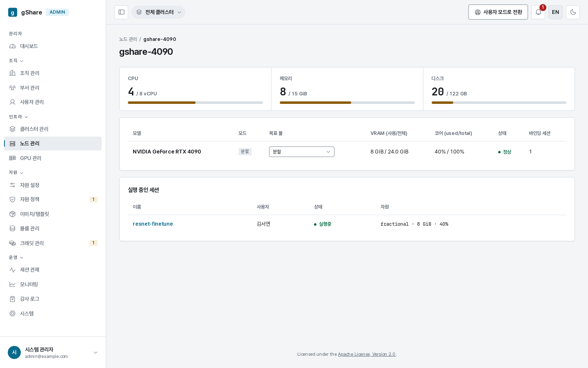Open 조직 관리 building icon
This screenshot has height=368, width=588.
[x=13, y=73]
